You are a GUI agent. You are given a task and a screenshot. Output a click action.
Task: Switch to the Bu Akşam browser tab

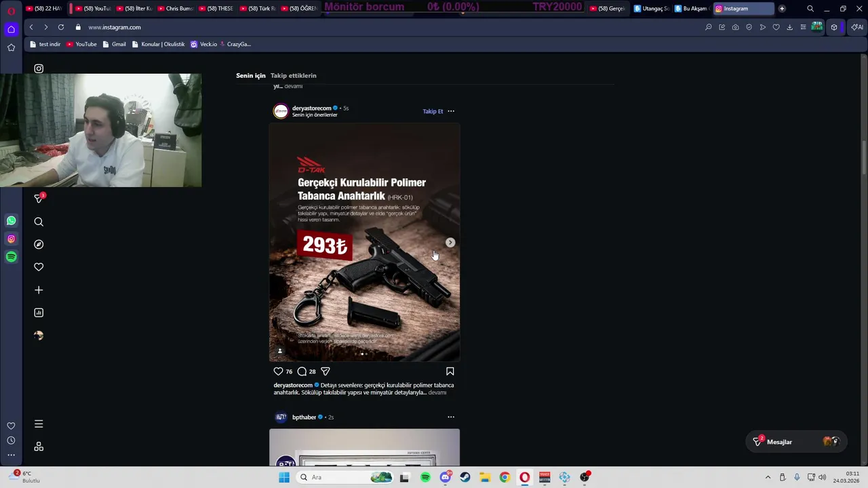pos(692,9)
